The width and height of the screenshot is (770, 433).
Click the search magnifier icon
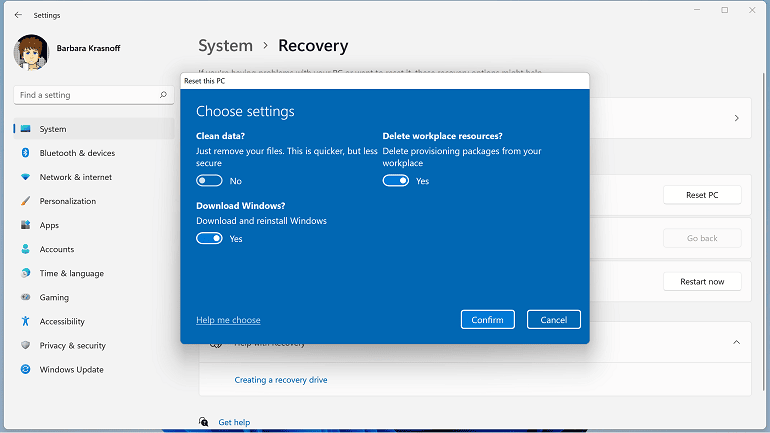pos(163,95)
